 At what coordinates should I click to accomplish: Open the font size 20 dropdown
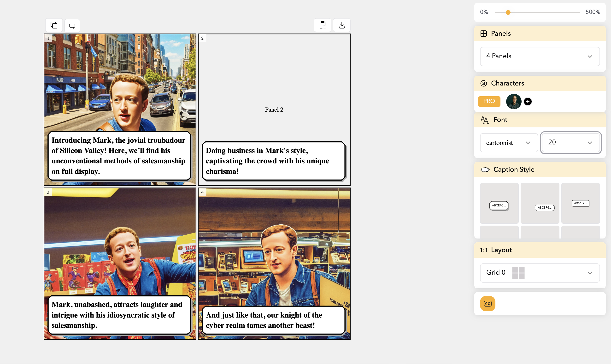point(570,142)
